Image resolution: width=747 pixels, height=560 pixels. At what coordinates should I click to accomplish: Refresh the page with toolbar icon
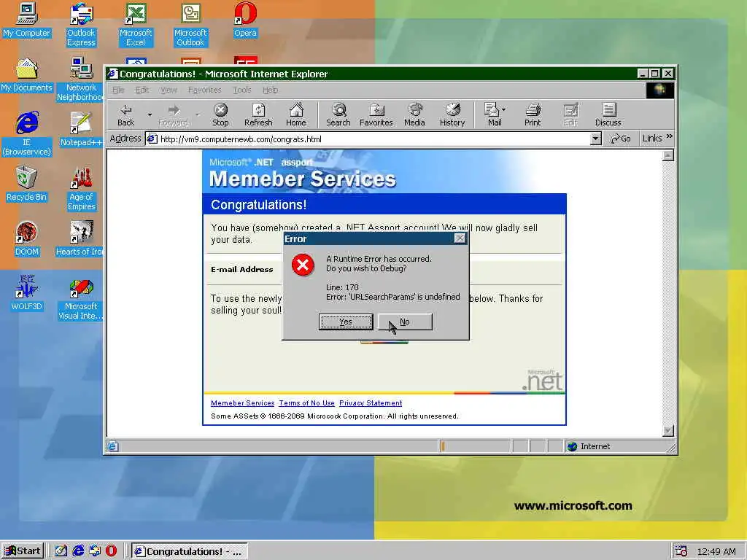(x=258, y=114)
